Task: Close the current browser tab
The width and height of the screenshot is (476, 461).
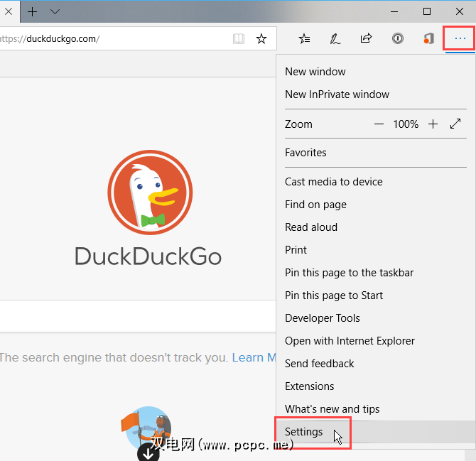Action: (x=9, y=11)
